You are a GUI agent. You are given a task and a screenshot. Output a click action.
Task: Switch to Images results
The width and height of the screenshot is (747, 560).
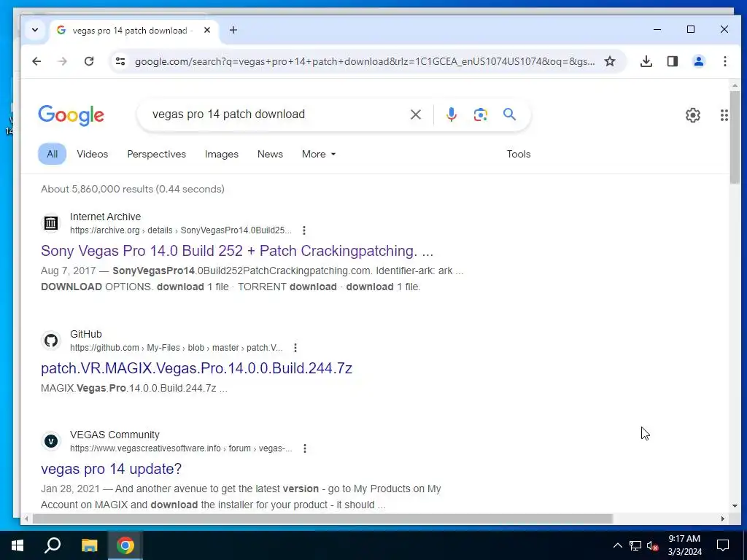click(x=222, y=155)
